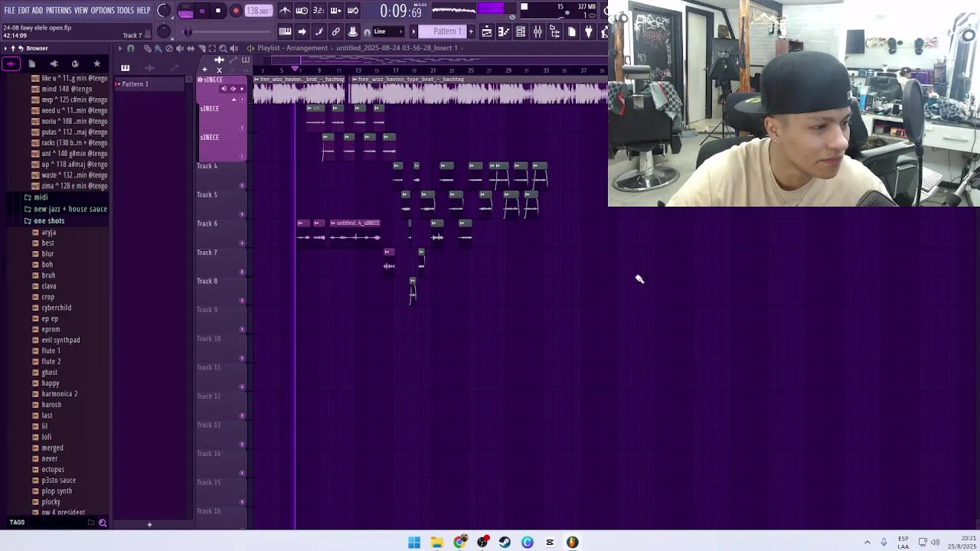This screenshot has width=980, height=551.
Task: Open the FILE menu
Action: point(9,10)
